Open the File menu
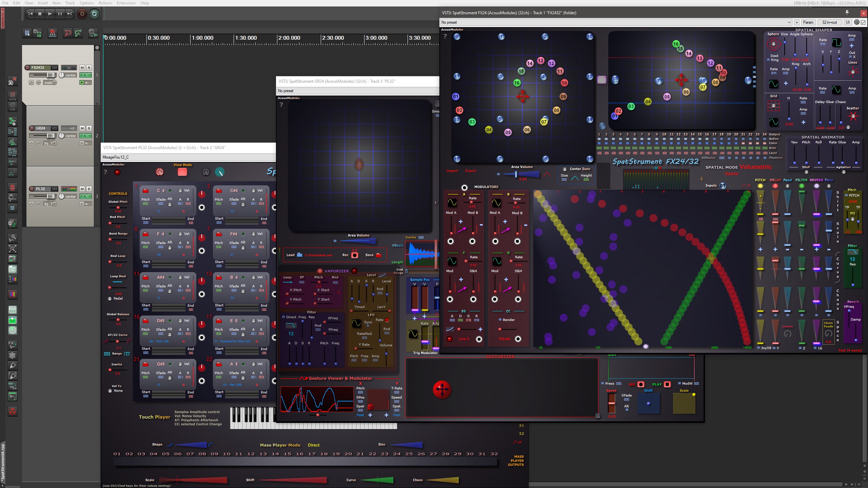This screenshot has width=868, height=488. (5, 3)
